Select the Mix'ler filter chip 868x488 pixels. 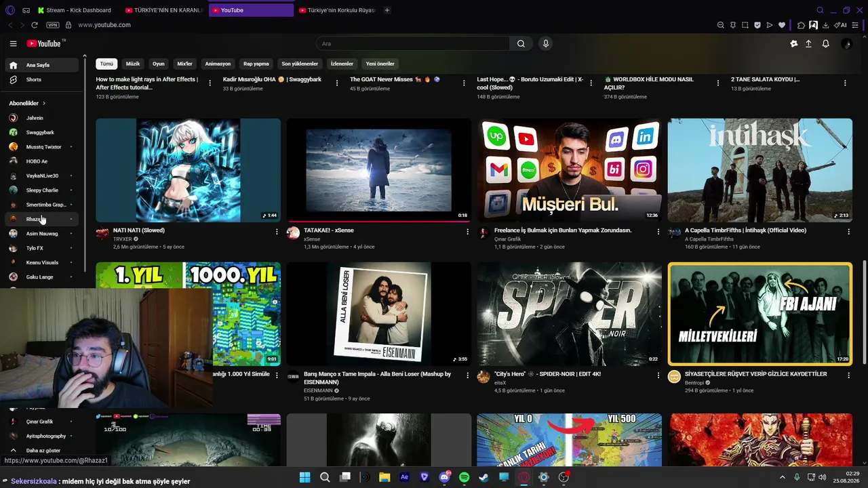point(185,64)
